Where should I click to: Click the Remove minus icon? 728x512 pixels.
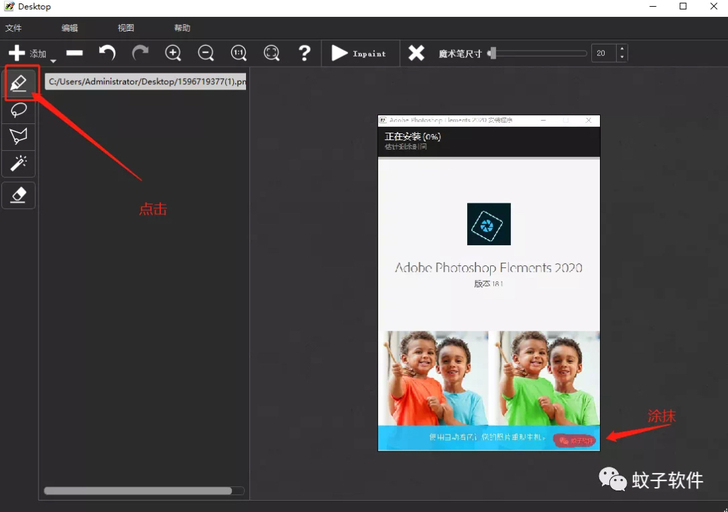74,53
